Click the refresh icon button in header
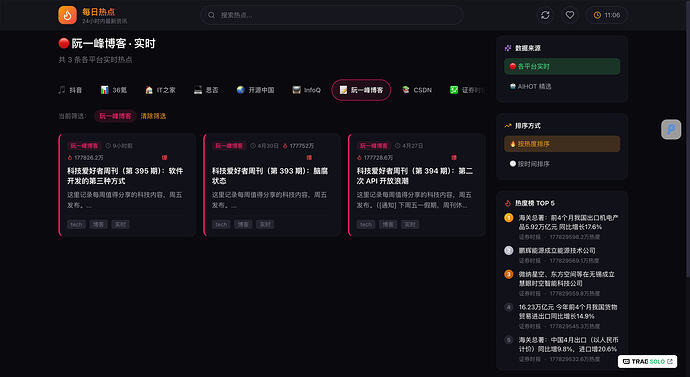The height and width of the screenshot is (377, 690). pos(545,15)
